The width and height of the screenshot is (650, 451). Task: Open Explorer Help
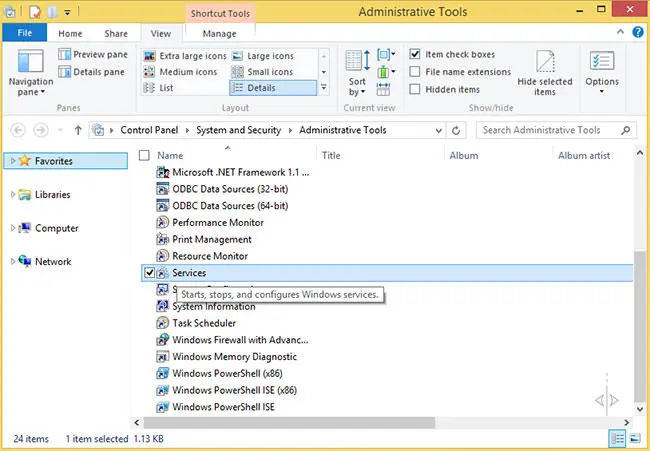point(638,32)
